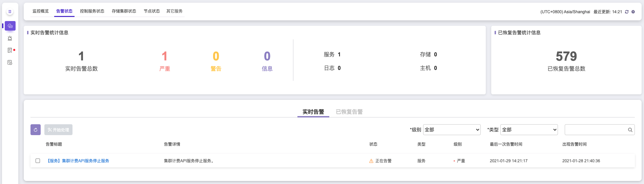Image resolution: width=644 pixels, height=184 pixels.
Task: Click the purple table refresh button
Action: point(36,130)
